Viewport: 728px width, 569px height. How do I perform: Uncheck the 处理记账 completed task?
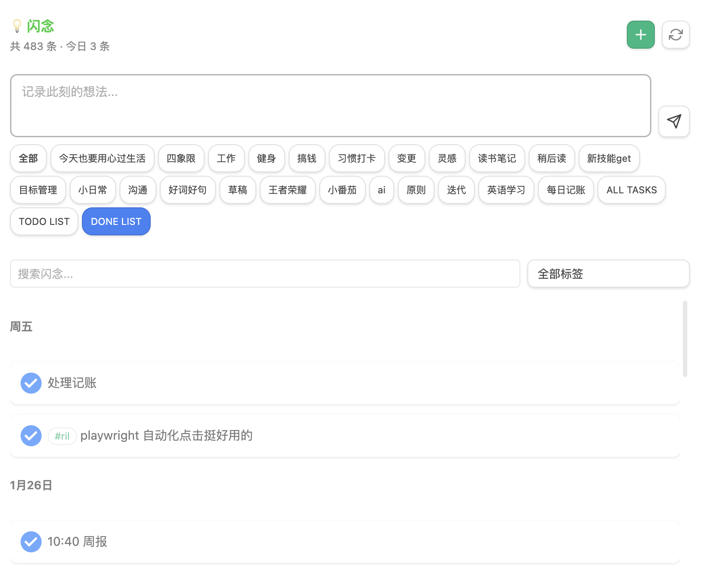pyautogui.click(x=31, y=383)
